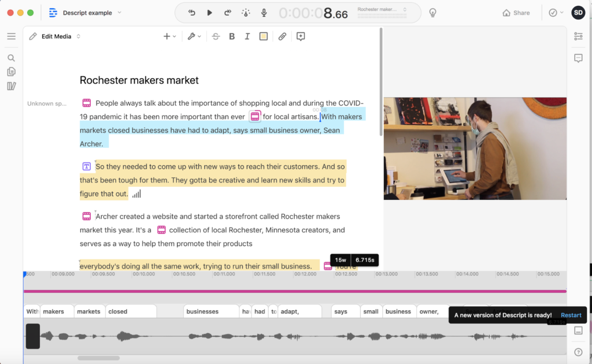The width and height of the screenshot is (592, 364).
Task: Click the link insert icon in toolbar
Action: [x=282, y=36]
